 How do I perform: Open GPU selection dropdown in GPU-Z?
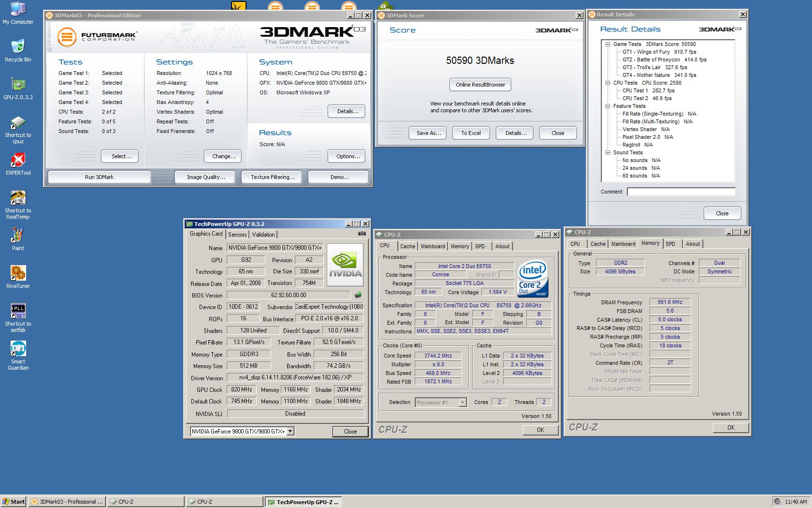[290, 431]
